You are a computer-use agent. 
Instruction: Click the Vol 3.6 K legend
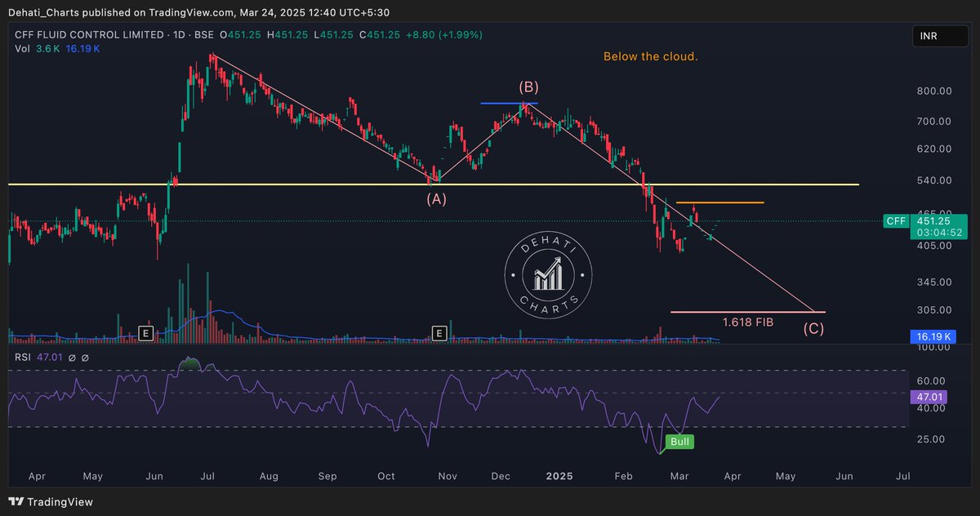point(39,49)
